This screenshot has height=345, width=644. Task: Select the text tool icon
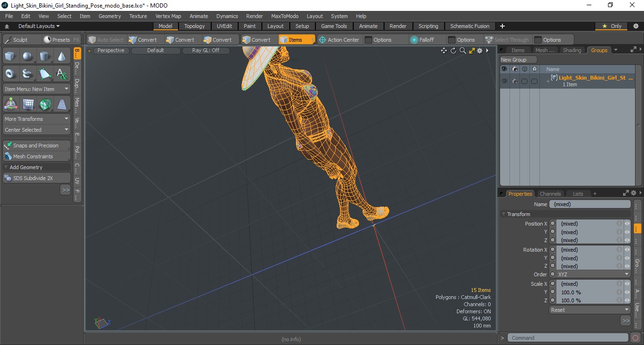click(62, 73)
